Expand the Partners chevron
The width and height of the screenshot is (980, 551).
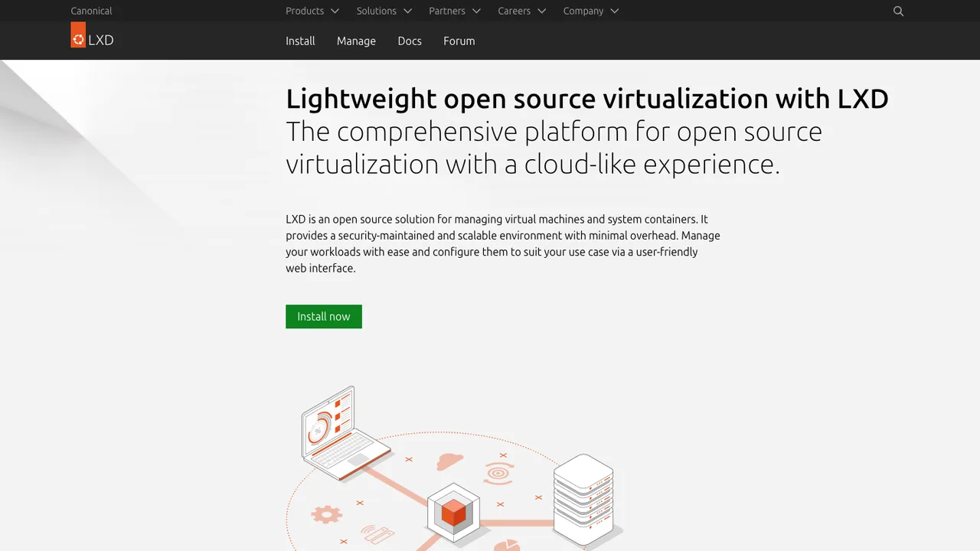coord(476,11)
